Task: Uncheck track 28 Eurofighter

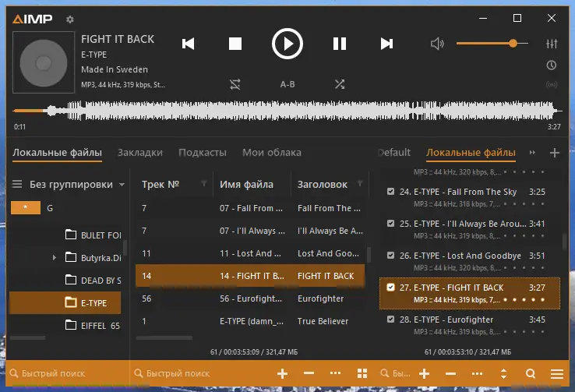Action: click(390, 319)
